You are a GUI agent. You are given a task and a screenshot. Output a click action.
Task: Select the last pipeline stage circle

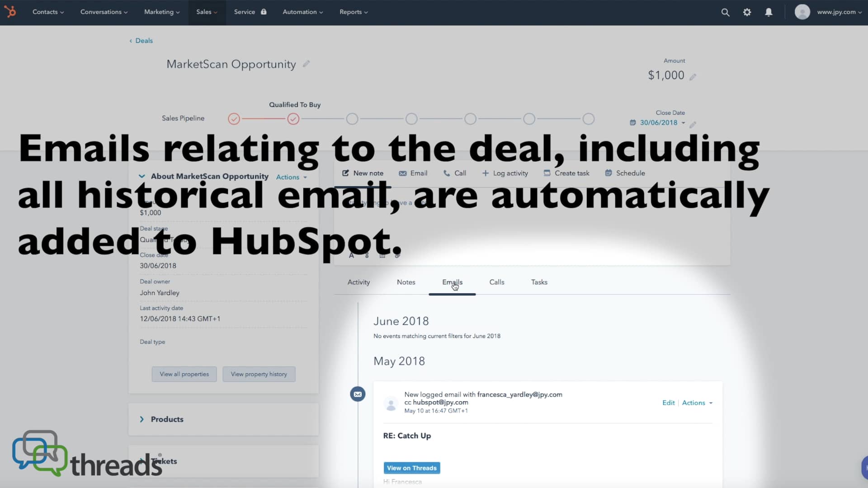(588, 119)
